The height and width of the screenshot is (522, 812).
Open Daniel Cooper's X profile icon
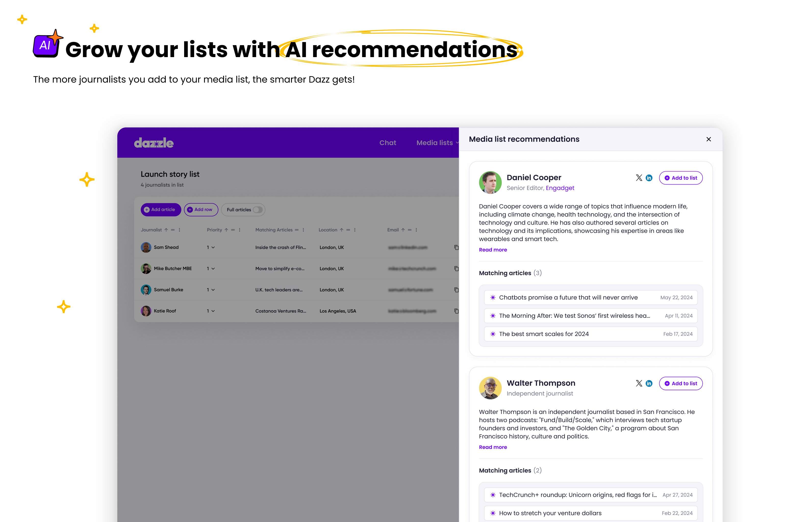[x=639, y=178]
